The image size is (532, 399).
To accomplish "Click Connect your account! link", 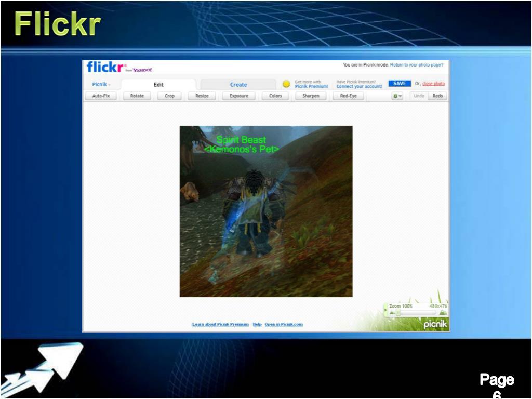I will pyautogui.click(x=360, y=87).
